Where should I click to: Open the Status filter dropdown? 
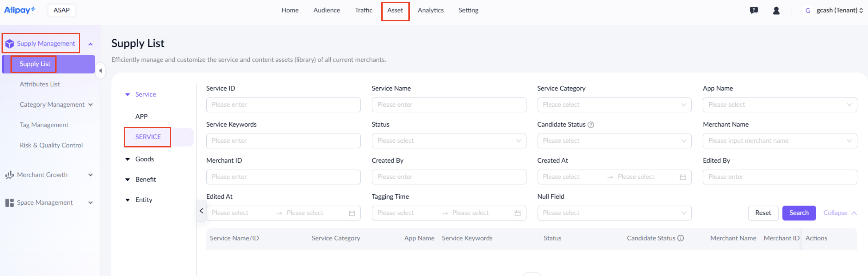449,141
